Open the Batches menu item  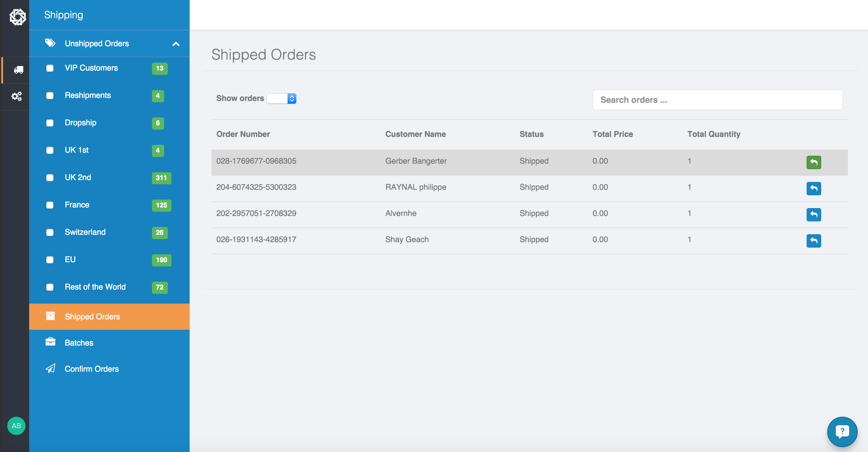click(x=79, y=343)
